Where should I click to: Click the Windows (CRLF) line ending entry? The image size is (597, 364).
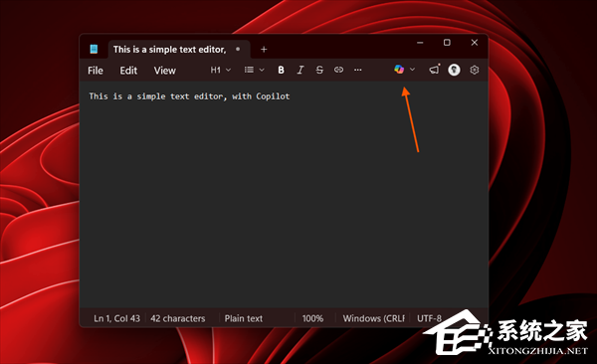pyautogui.click(x=374, y=318)
